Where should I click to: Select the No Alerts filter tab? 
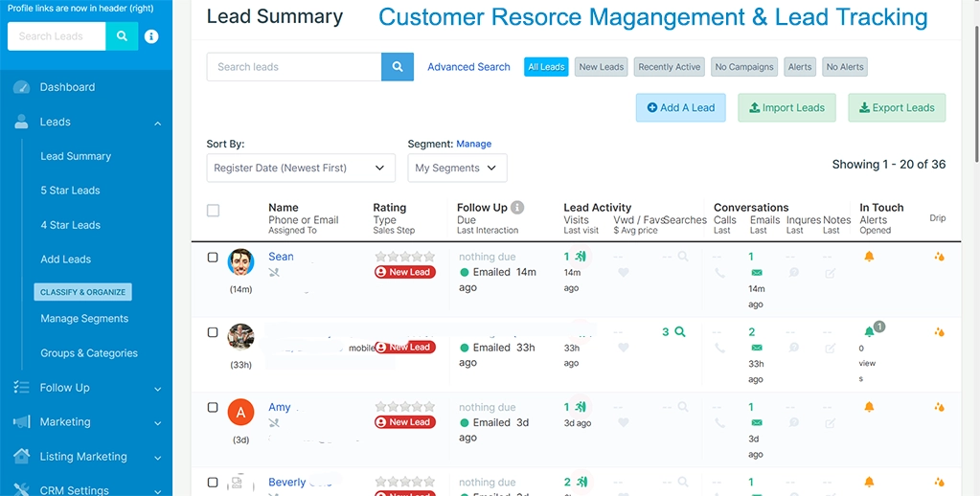(x=845, y=67)
